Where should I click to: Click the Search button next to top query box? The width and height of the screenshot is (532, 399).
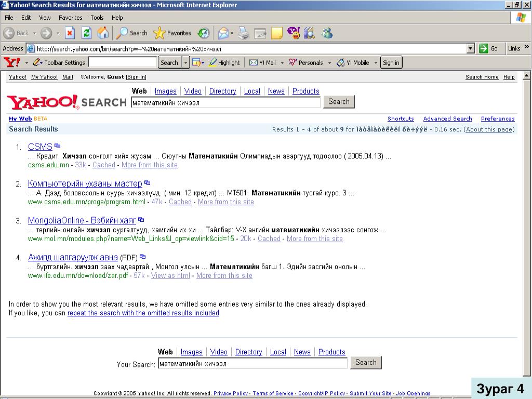tap(339, 101)
